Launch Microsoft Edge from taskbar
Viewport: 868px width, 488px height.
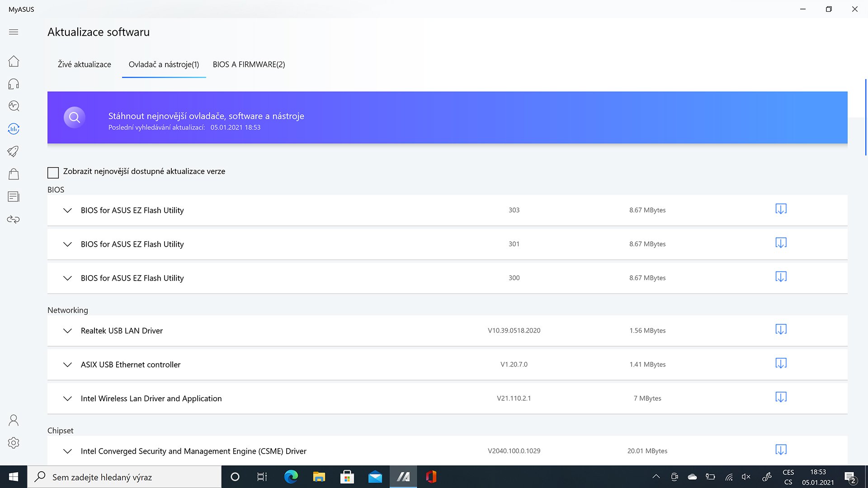coord(291,477)
